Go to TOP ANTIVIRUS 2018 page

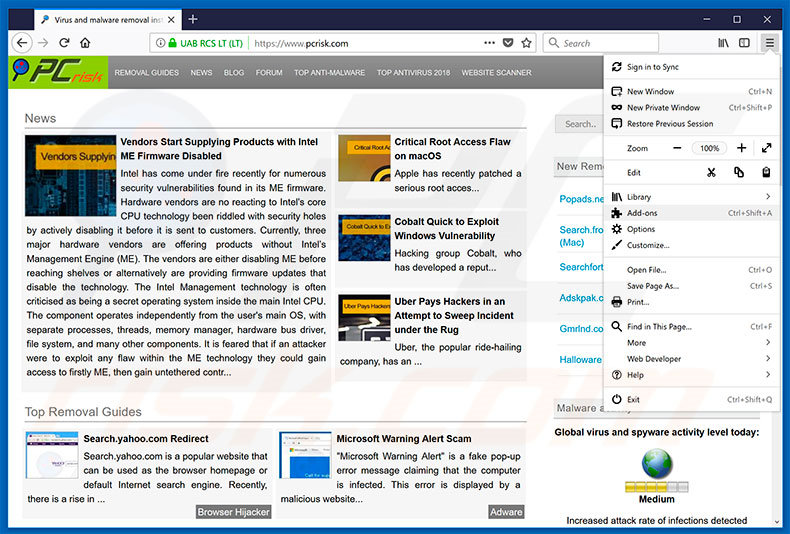click(x=414, y=73)
